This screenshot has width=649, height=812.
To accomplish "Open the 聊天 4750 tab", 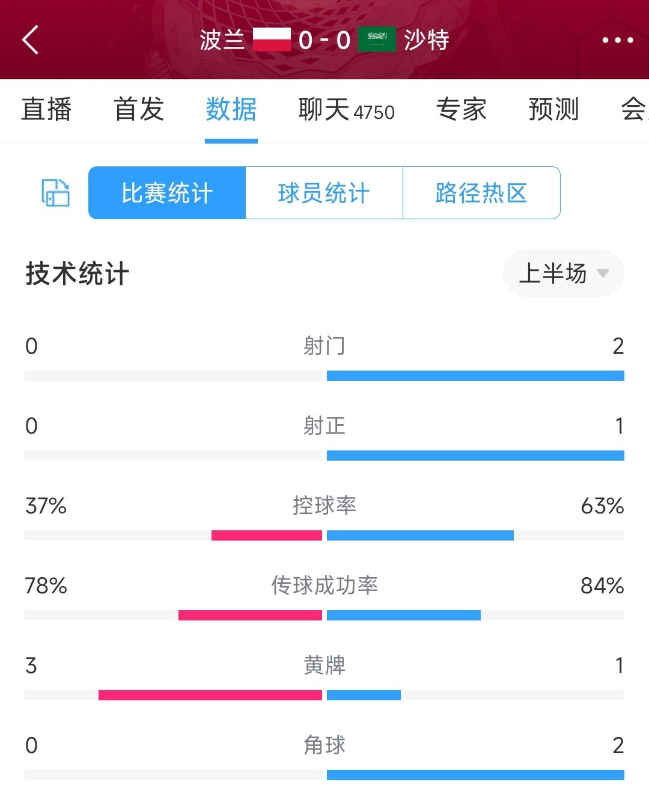I will pyautogui.click(x=347, y=109).
